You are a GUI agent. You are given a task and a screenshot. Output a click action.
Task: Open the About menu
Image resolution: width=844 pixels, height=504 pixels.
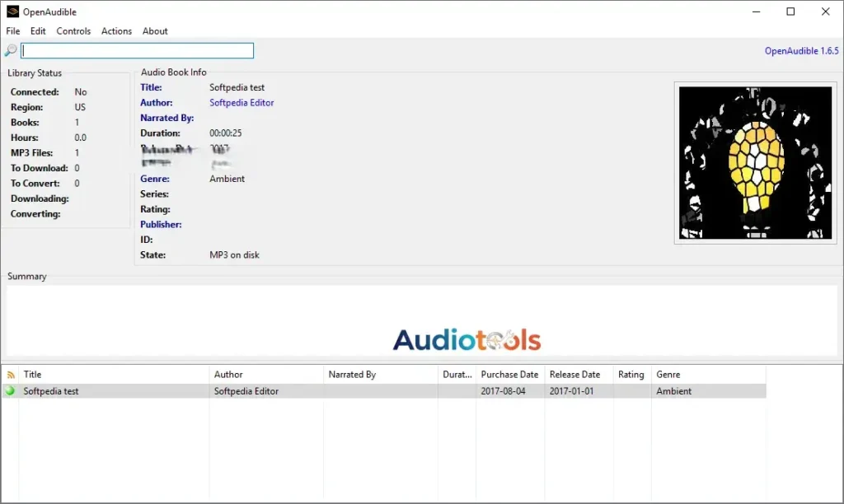tap(155, 30)
